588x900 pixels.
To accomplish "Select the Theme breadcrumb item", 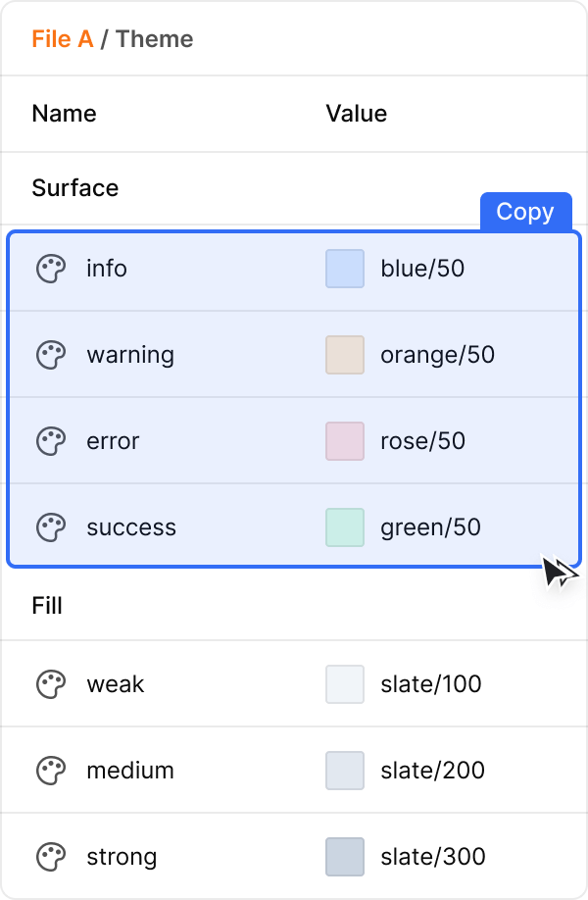I will (x=155, y=39).
